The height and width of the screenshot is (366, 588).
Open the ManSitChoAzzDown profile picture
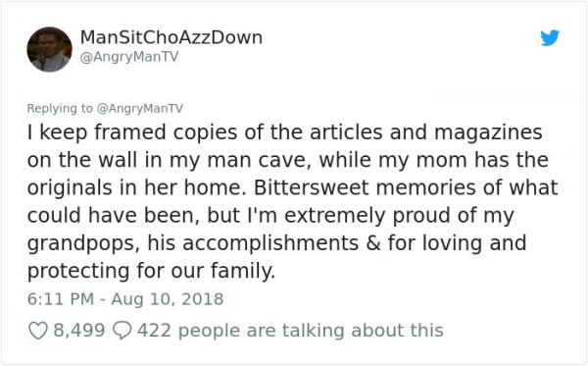pos(49,49)
